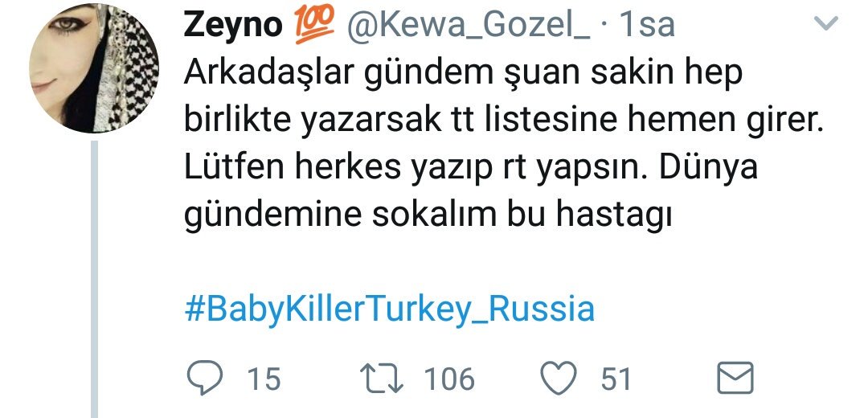View the 51 likes count
Screen dimensions: 868x418
616,379
